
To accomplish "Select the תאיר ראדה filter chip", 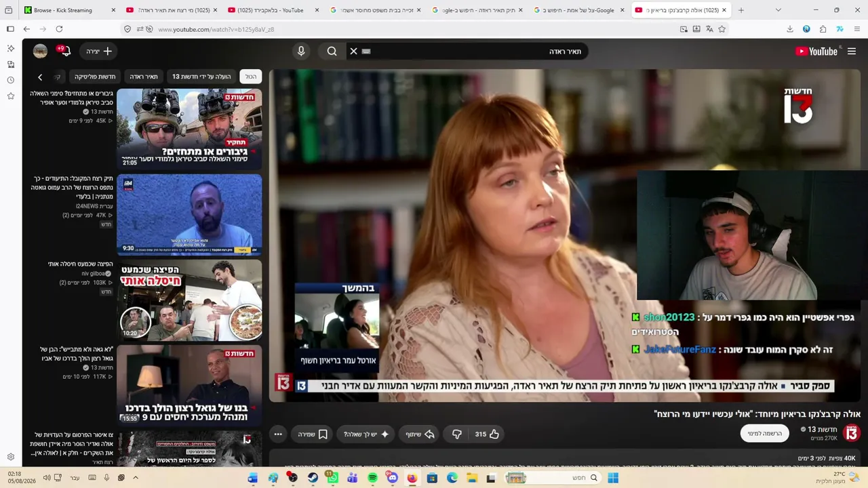I will click(144, 77).
